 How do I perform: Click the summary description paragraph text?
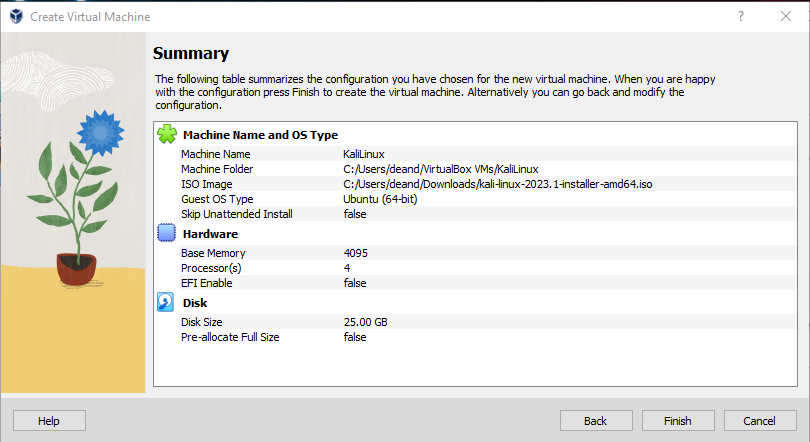(435, 92)
